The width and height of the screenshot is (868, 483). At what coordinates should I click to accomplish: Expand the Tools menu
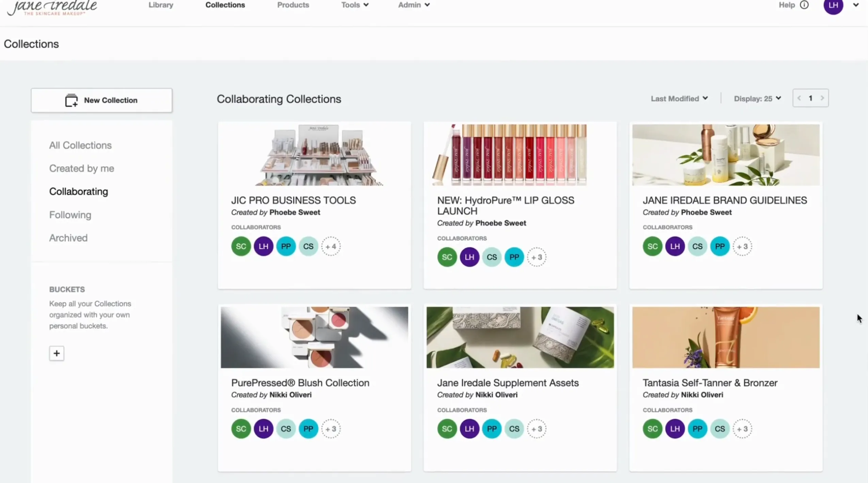[355, 5]
